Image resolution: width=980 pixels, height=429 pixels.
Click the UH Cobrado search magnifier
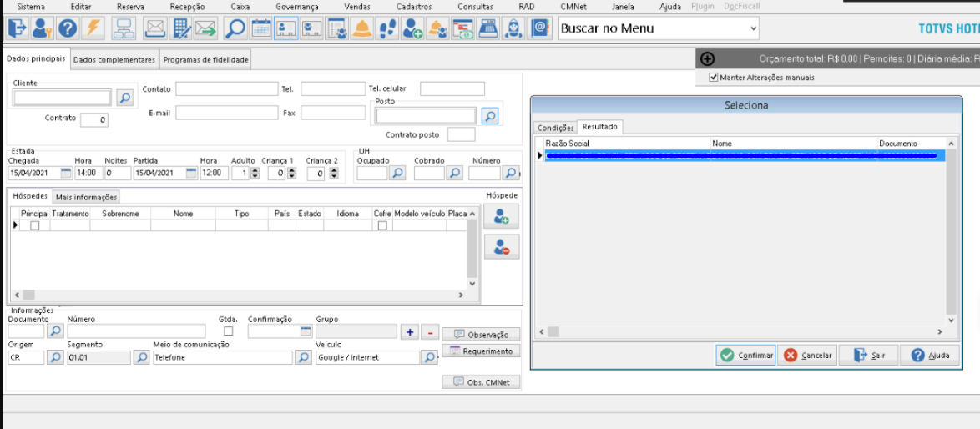click(x=455, y=173)
